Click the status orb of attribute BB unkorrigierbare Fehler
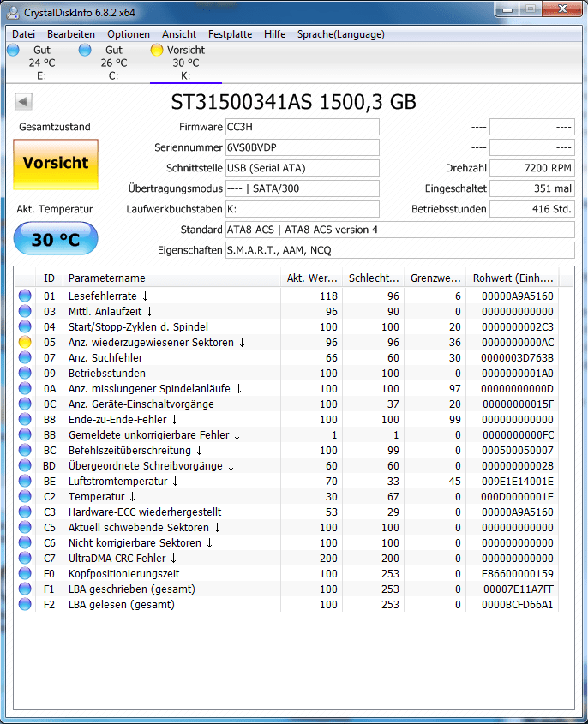Viewport: 588px width, 724px height. [x=25, y=434]
